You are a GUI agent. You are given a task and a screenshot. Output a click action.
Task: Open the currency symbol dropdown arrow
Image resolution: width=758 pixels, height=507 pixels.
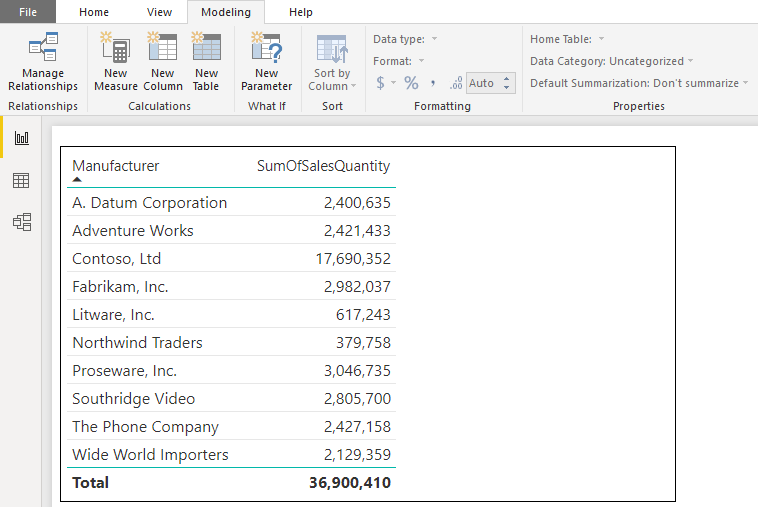394,83
